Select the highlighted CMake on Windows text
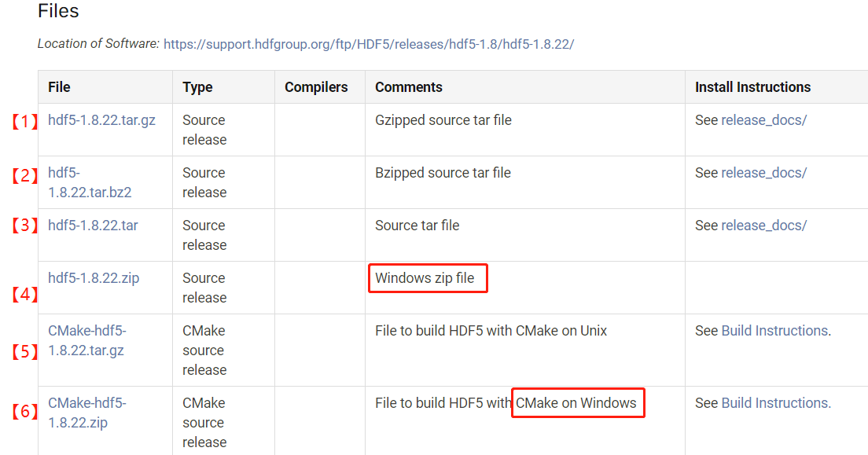Screen dimensions: 868x455 click(x=577, y=402)
